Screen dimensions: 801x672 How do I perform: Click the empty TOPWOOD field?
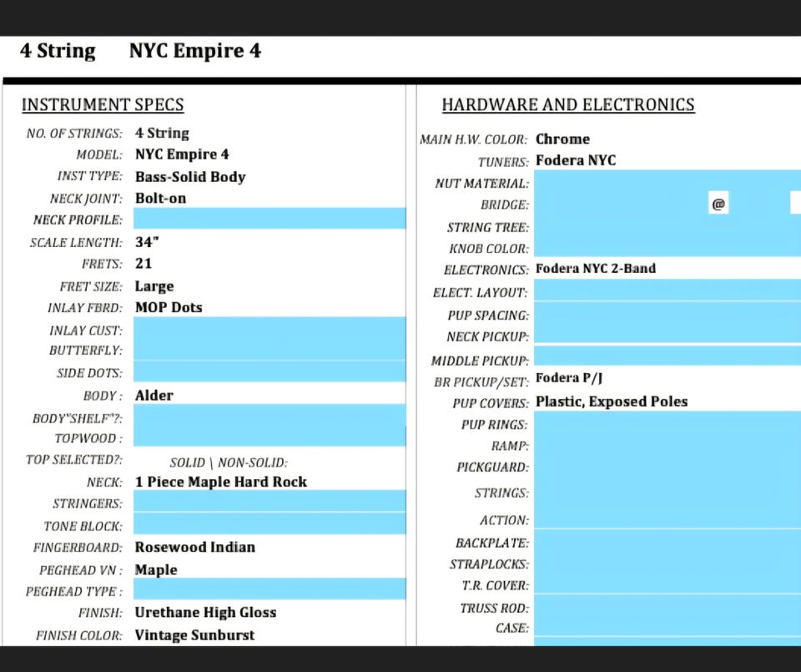(270, 437)
